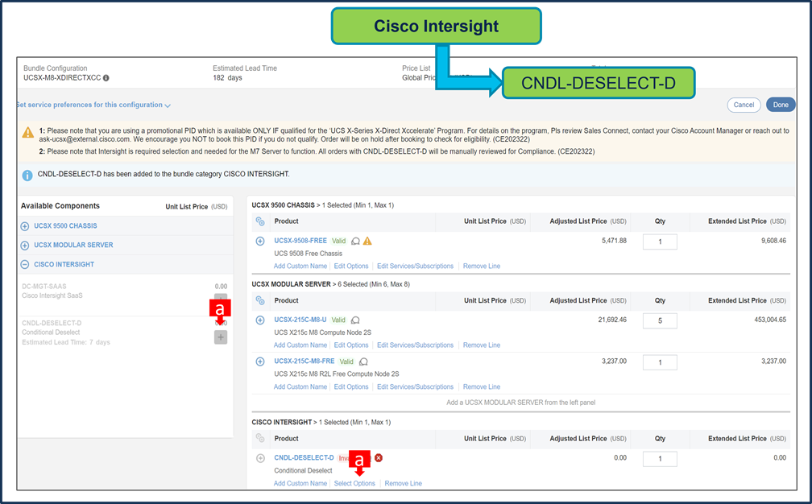Image resolution: width=812 pixels, height=504 pixels.
Task: Expand the UCSX-215C-M8-U row
Action: pos(260,320)
